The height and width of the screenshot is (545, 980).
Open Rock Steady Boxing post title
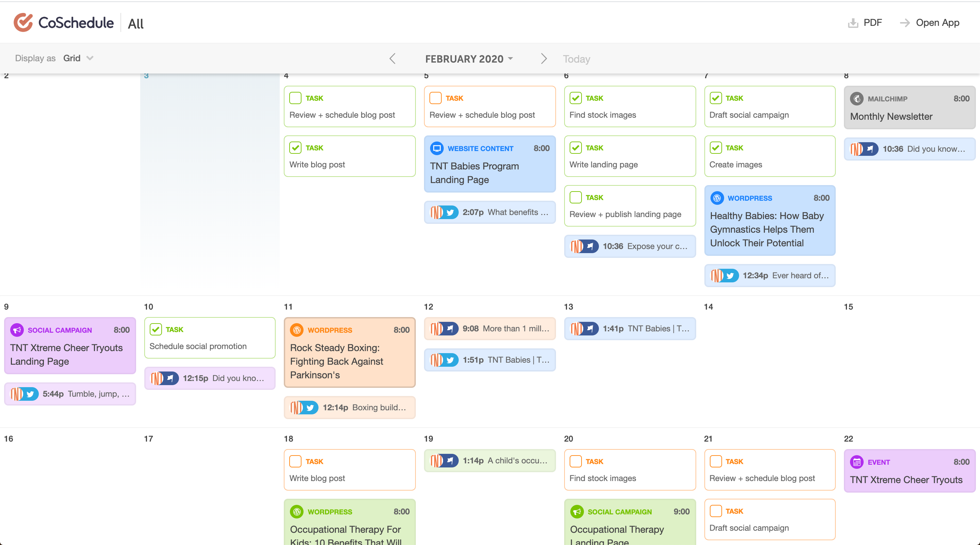tap(336, 361)
